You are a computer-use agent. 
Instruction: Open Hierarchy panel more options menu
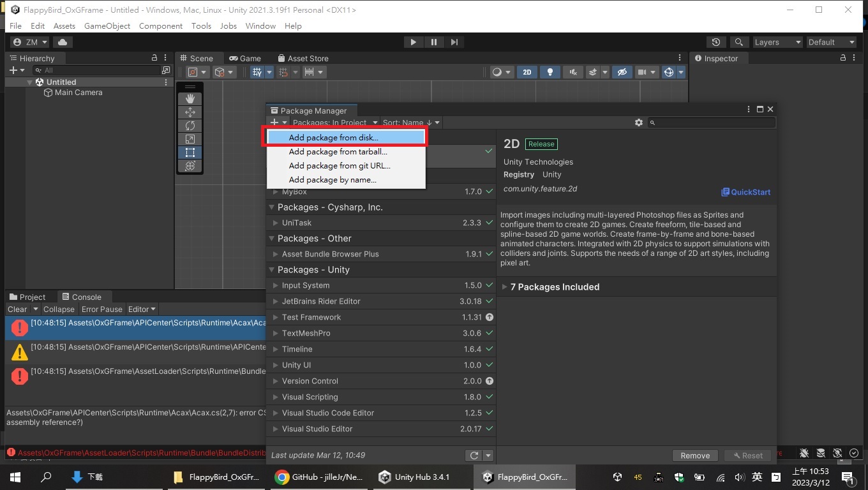coord(165,57)
